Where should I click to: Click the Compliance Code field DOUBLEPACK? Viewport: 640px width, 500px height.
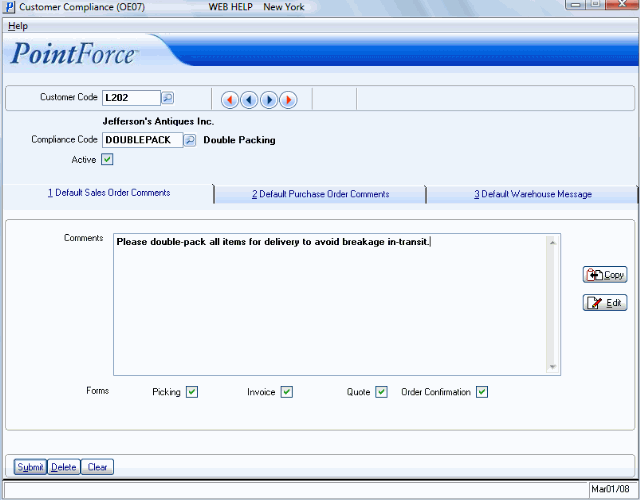point(142,140)
